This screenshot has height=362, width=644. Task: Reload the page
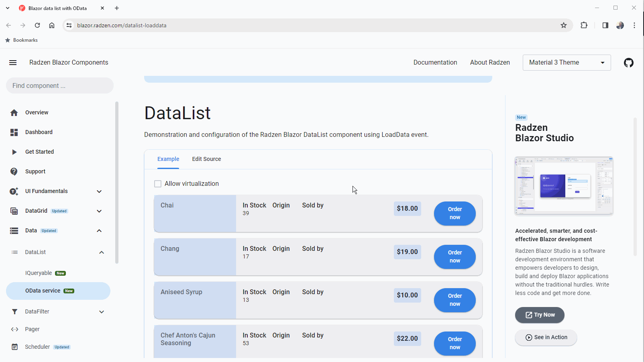(x=37, y=25)
